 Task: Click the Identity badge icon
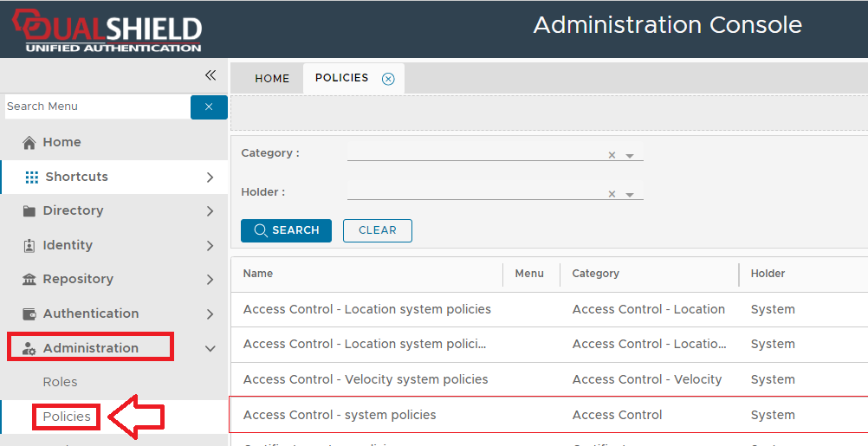(x=29, y=246)
